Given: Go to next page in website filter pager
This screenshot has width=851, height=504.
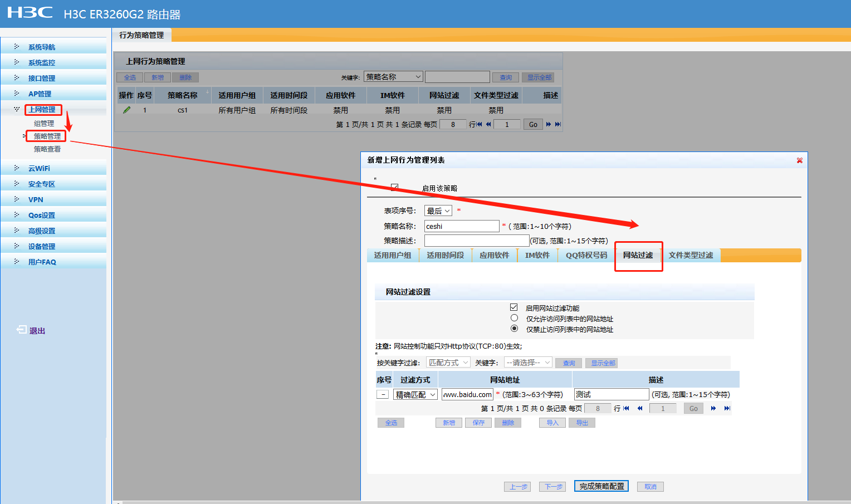Looking at the screenshot, I should [x=713, y=408].
